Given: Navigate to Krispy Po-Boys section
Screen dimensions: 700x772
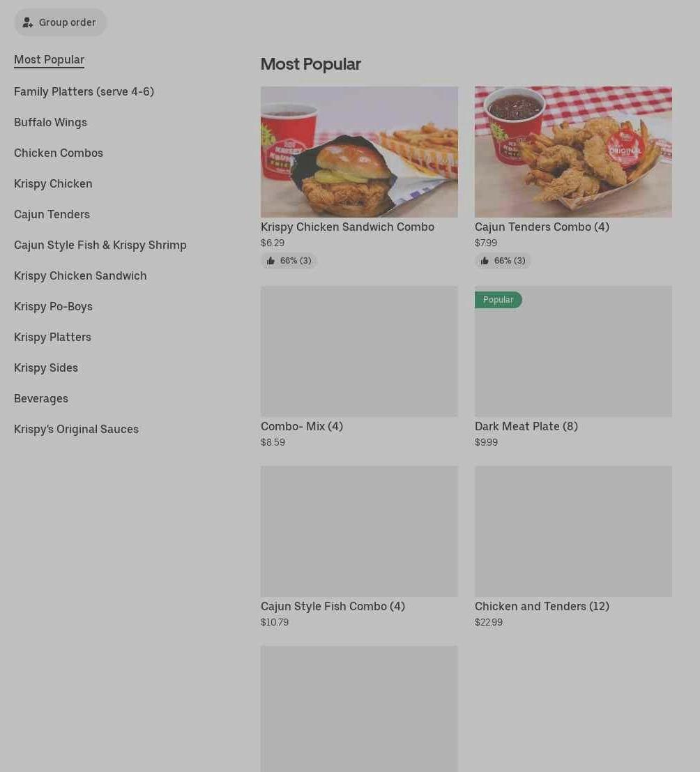Looking at the screenshot, I should point(53,306).
